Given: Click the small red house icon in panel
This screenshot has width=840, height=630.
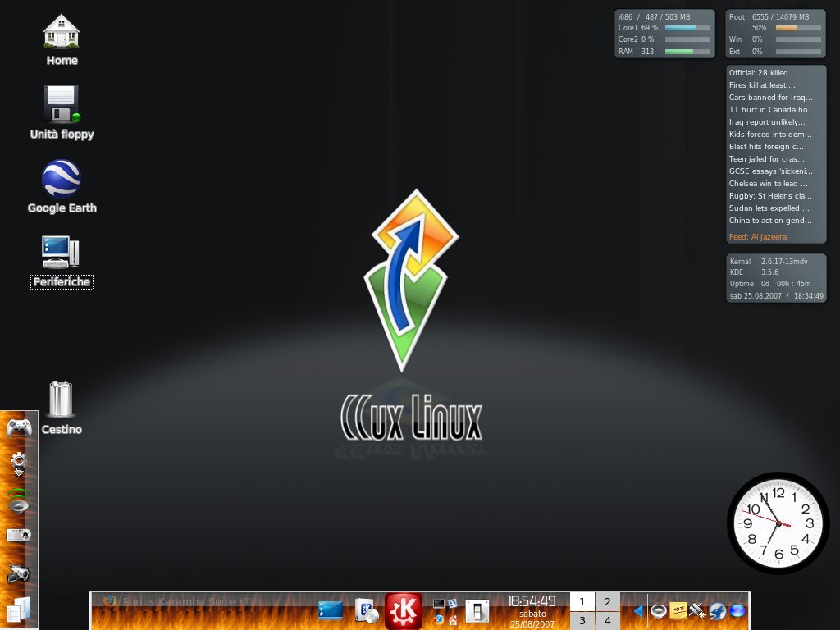Looking at the screenshot, I should 453,620.
